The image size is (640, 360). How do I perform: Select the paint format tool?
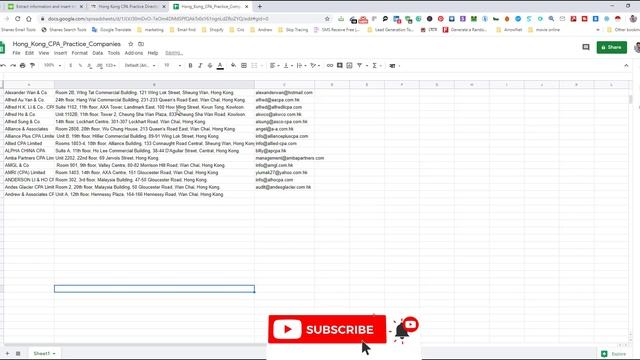pos(32,66)
